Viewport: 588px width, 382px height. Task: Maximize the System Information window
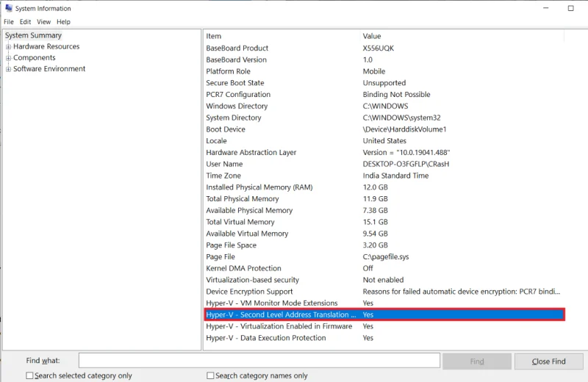tap(571, 8)
